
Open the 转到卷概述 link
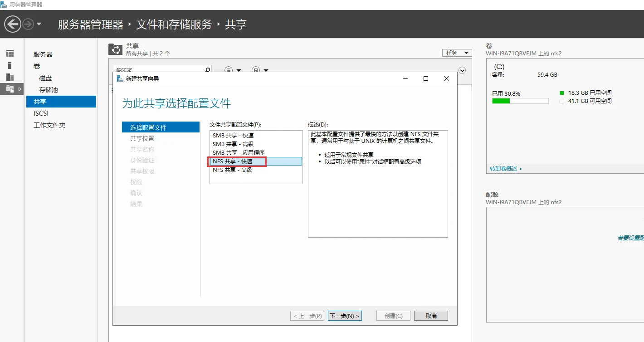pyautogui.click(x=506, y=169)
